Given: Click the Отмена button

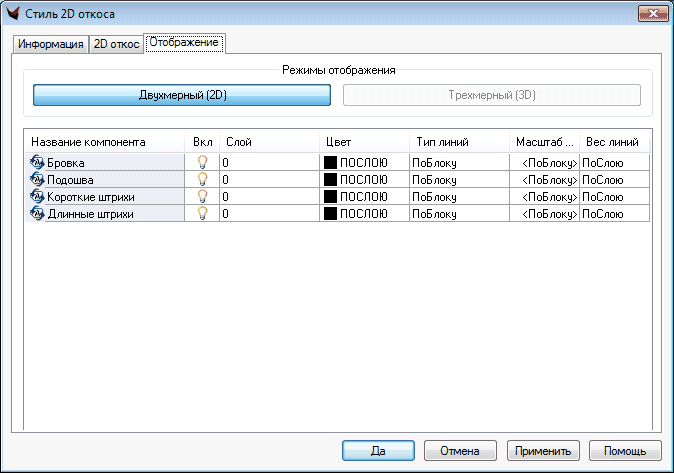Looking at the screenshot, I should (x=461, y=451).
